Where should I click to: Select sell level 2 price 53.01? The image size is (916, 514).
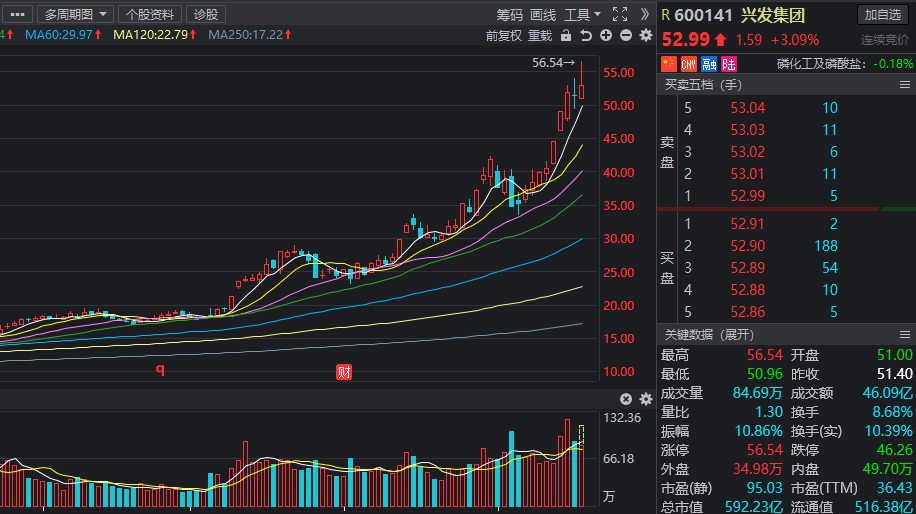(747, 174)
